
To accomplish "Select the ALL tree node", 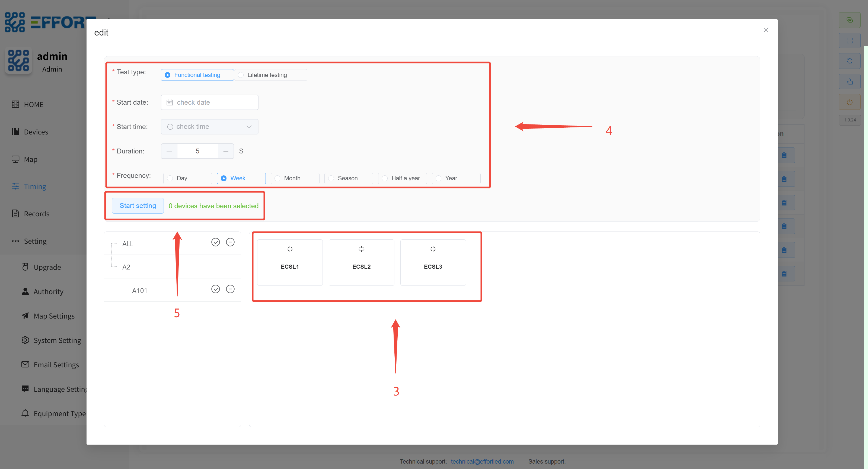I will click(127, 244).
